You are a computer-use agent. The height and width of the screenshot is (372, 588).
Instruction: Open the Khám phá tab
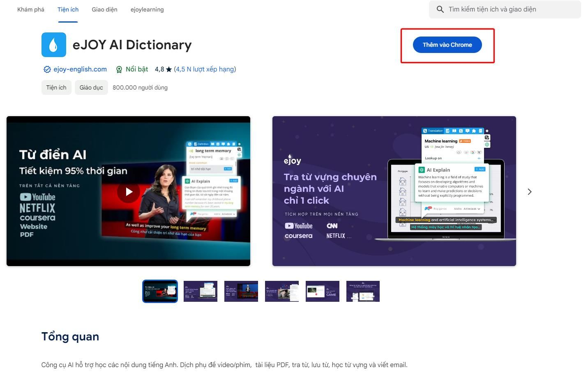[31, 9]
